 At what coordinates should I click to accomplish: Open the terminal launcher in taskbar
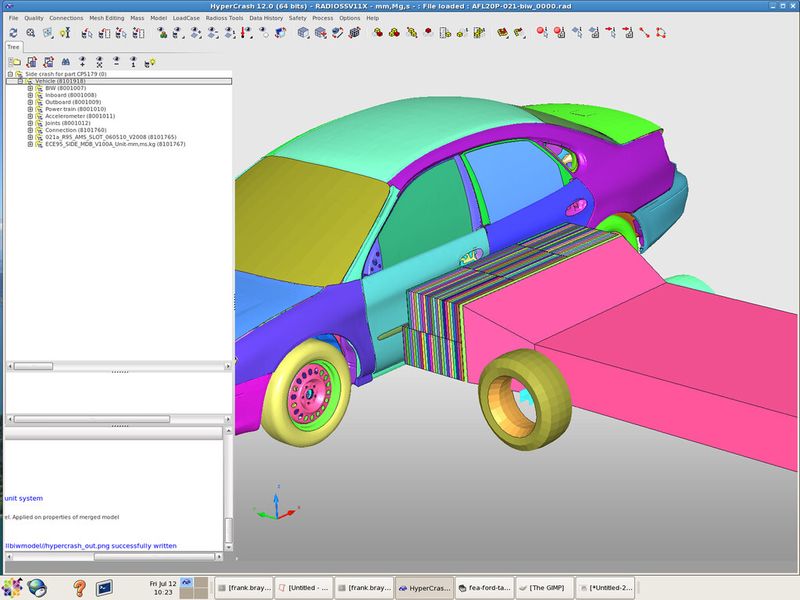(x=105, y=587)
